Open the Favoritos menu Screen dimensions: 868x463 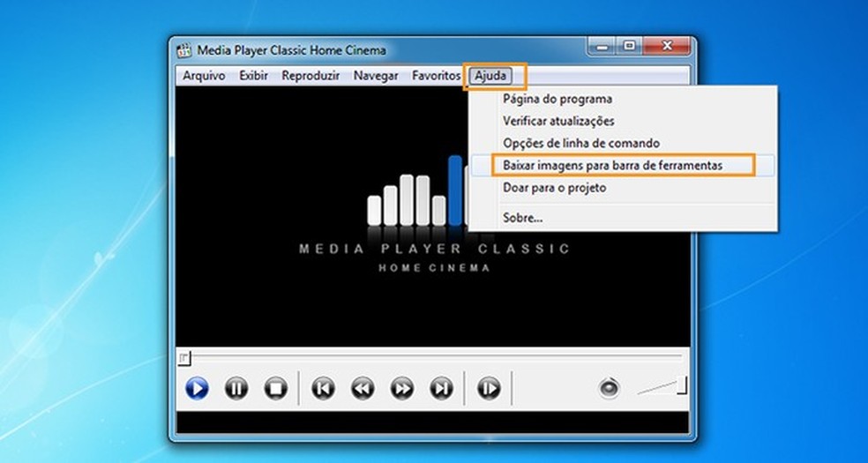coord(437,76)
